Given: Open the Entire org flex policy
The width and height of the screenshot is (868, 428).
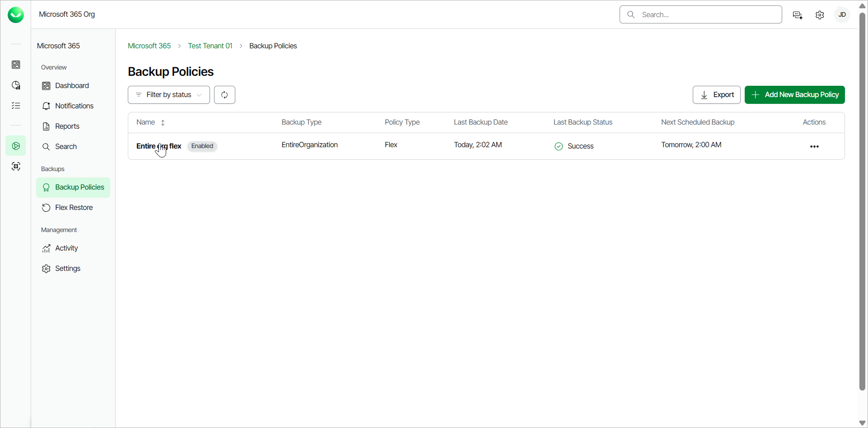Looking at the screenshot, I should [x=159, y=146].
